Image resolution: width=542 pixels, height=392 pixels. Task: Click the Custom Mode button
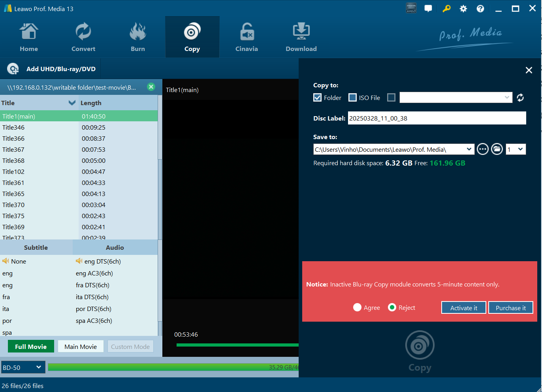130,347
